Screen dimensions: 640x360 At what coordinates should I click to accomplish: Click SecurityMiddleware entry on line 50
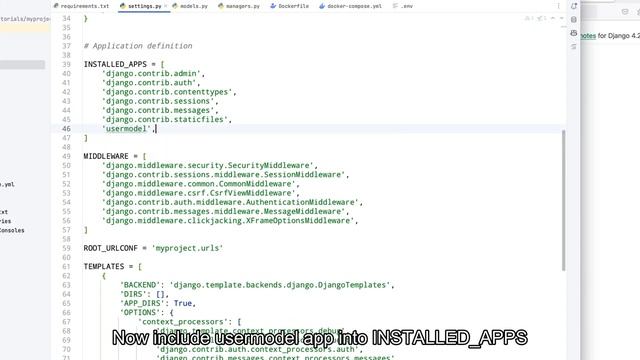[x=207, y=166]
